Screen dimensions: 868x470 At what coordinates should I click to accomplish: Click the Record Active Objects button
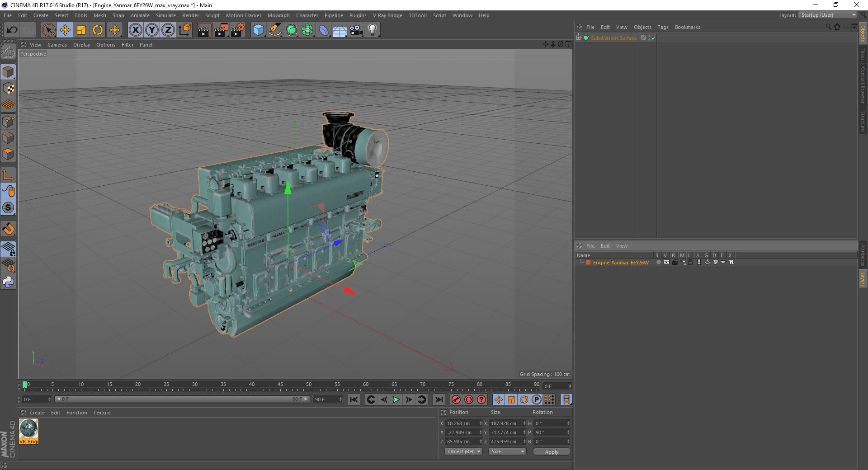(x=456, y=399)
